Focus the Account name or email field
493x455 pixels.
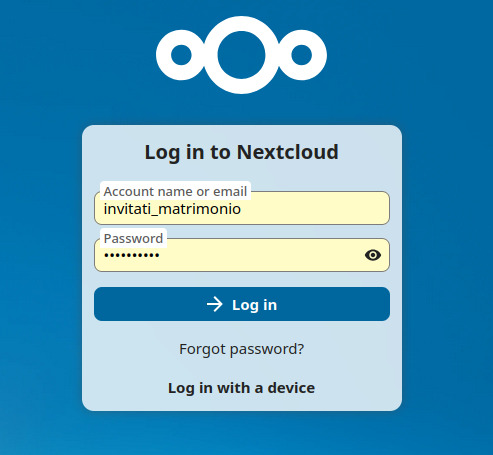(242, 208)
